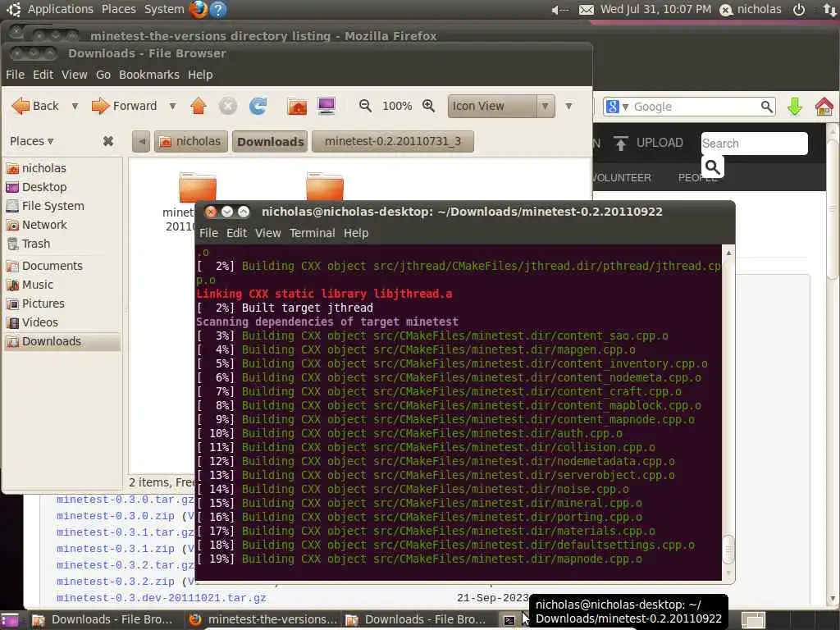
Task: Open the nicholas user menu
Action: point(750,9)
